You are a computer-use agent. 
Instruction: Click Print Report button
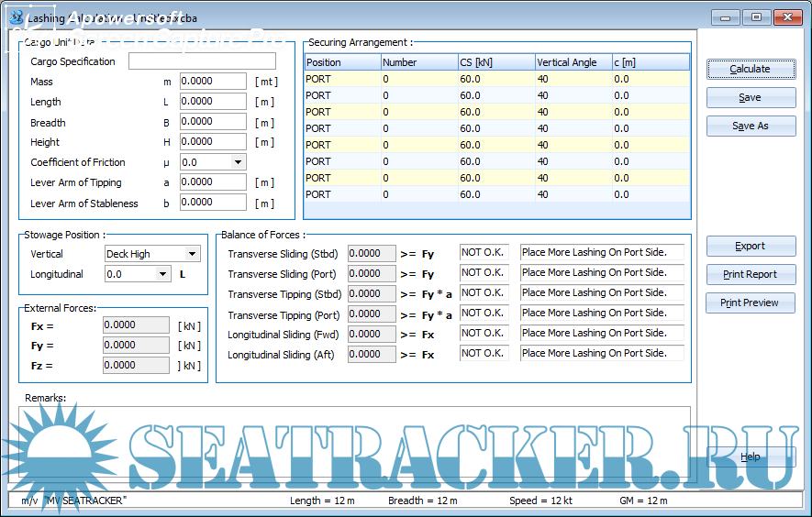tap(750, 274)
